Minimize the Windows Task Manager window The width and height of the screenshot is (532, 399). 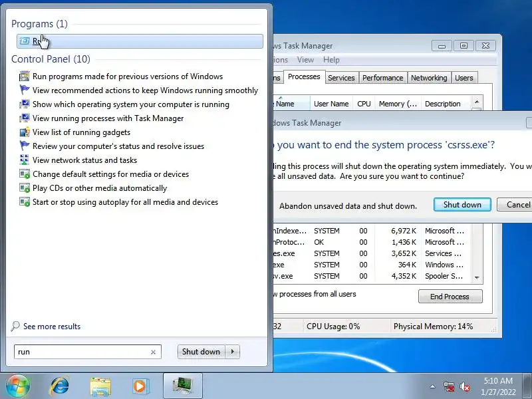point(442,46)
